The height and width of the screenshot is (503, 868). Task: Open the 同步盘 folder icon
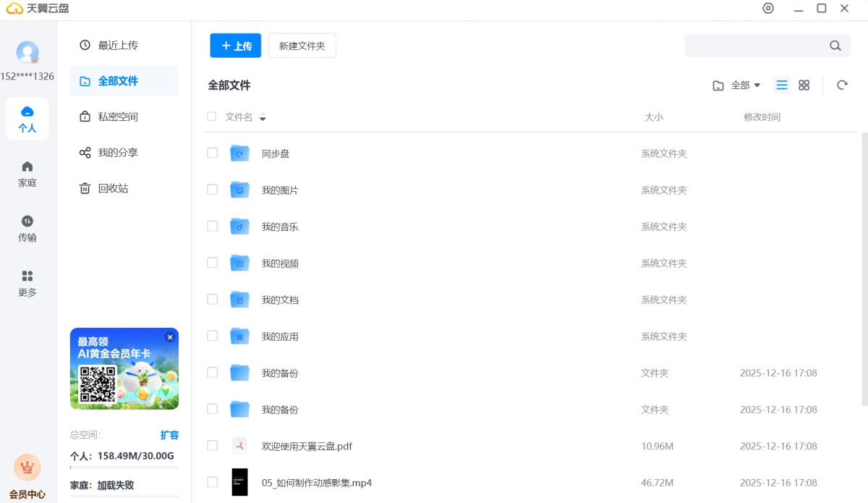point(239,153)
